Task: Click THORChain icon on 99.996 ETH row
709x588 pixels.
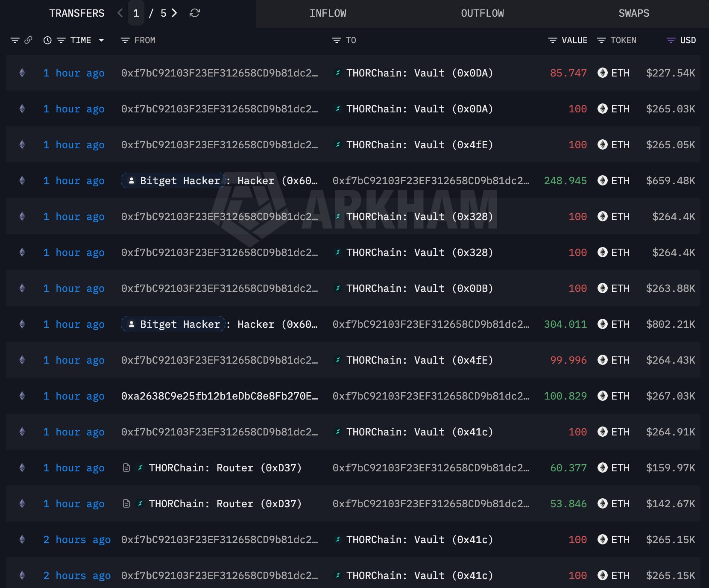Action: pyautogui.click(x=338, y=360)
